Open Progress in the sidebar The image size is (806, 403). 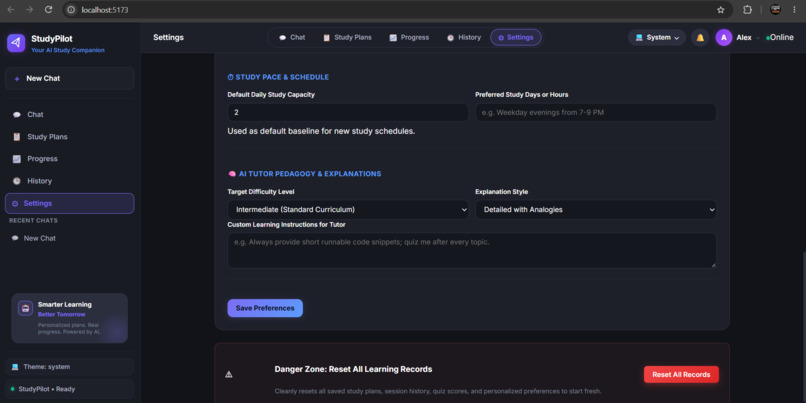[x=69, y=159]
